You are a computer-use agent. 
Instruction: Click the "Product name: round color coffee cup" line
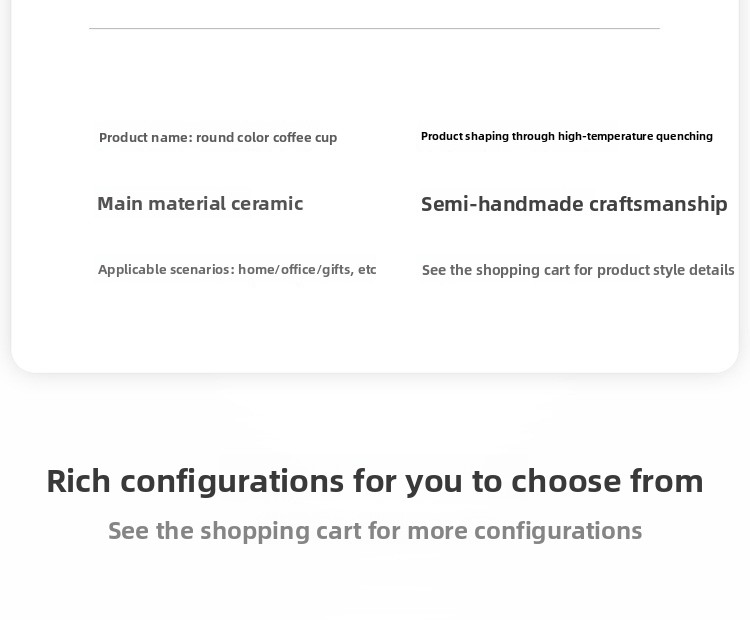click(218, 137)
